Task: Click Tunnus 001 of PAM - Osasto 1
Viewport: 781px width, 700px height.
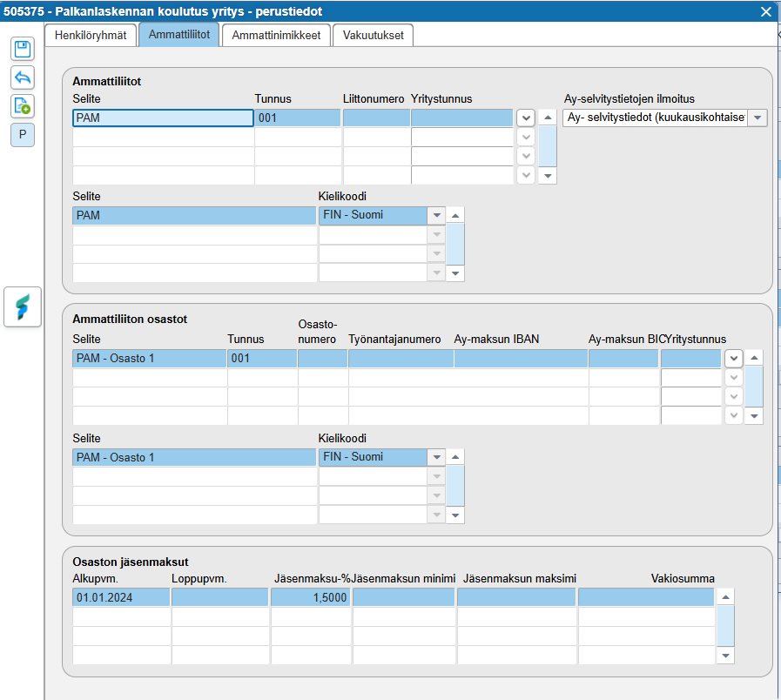Action: 262,358
